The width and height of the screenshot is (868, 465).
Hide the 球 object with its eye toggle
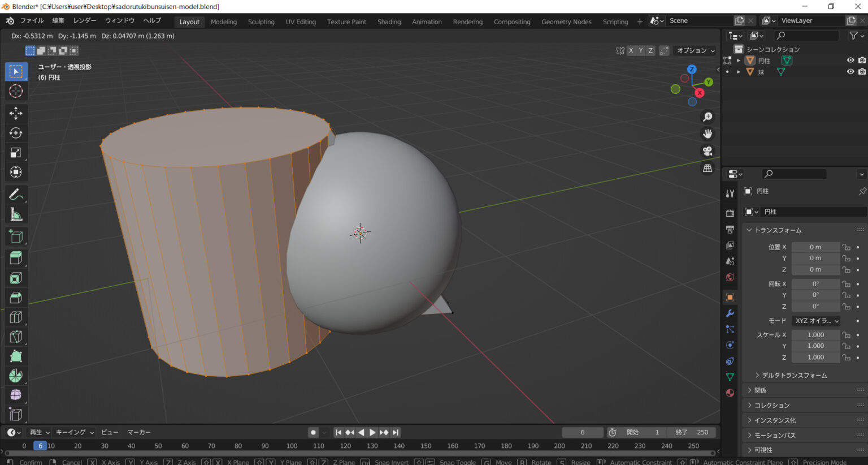[x=850, y=71]
